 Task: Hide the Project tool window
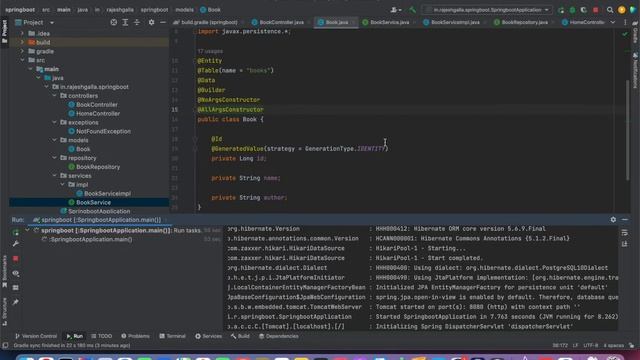tap(162, 22)
